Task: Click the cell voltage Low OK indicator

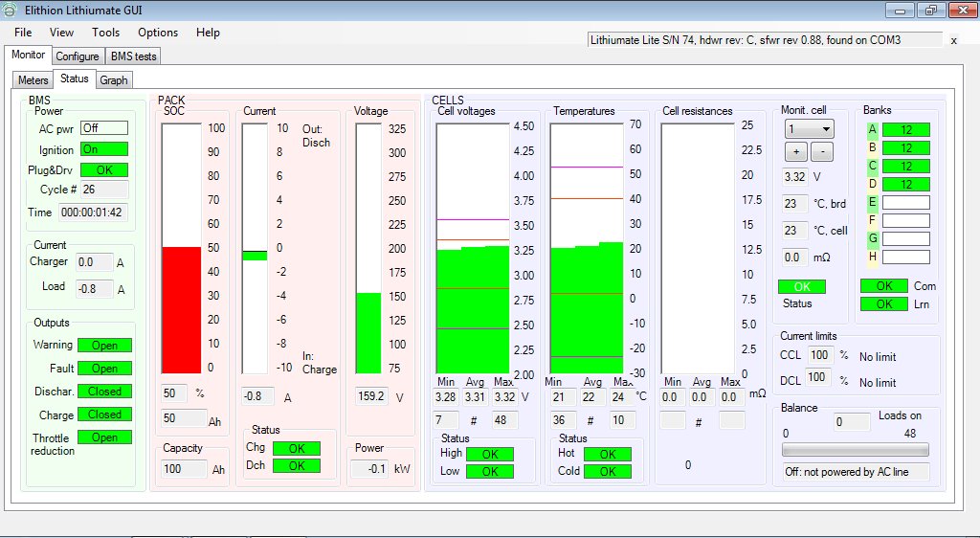Action: pyautogui.click(x=490, y=472)
